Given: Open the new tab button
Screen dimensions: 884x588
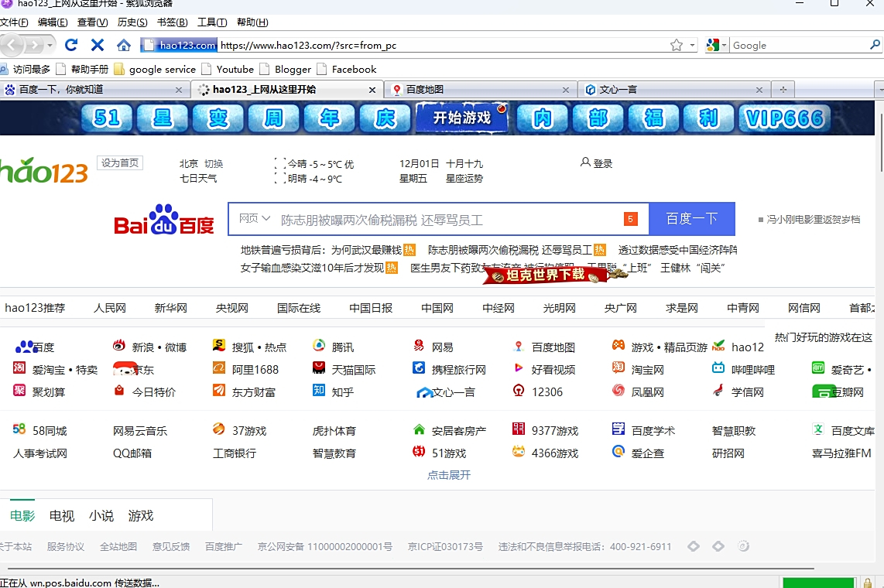Looking at the screenshot, I should [x=783, y=90].
